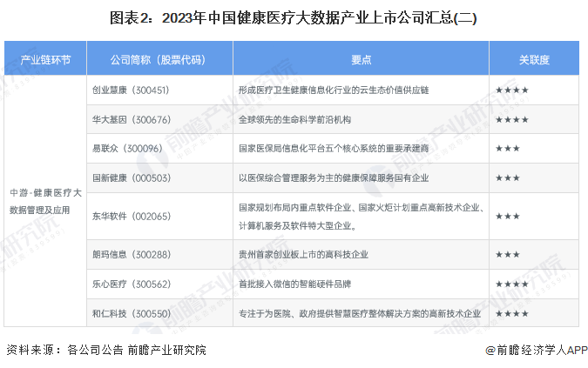
Task: Click the star rating for 朗玛信息
Action: (508, 255)
